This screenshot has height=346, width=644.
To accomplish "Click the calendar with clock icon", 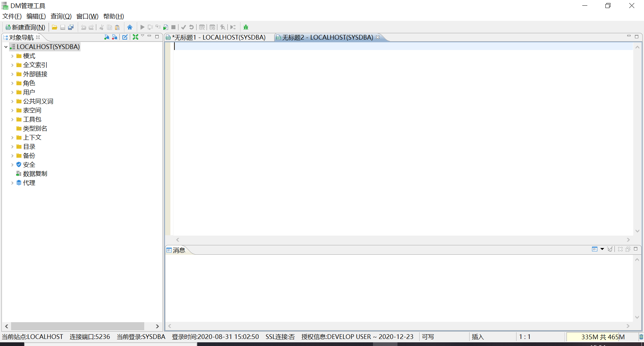I will pos(212,27).
